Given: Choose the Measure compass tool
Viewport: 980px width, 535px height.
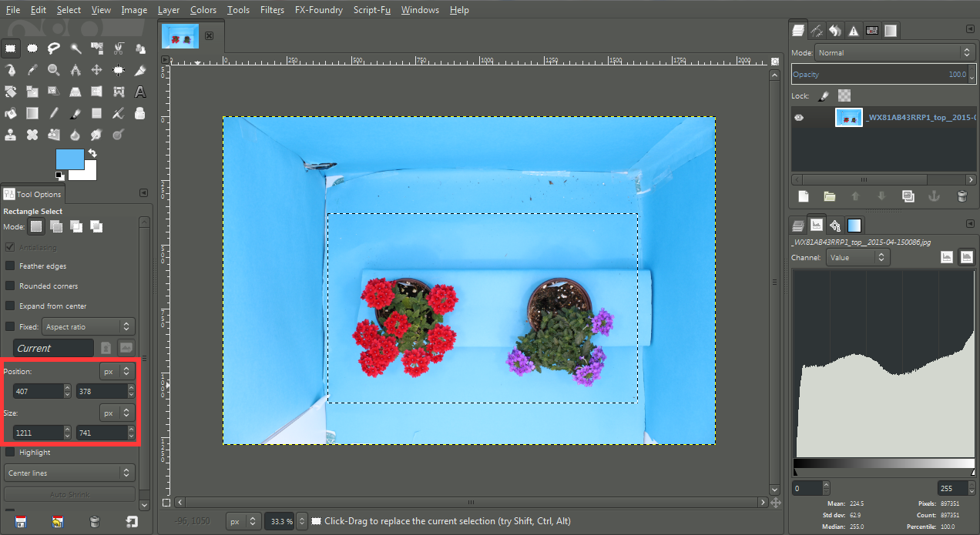Looking at the screenshot, I should [76, 69].
